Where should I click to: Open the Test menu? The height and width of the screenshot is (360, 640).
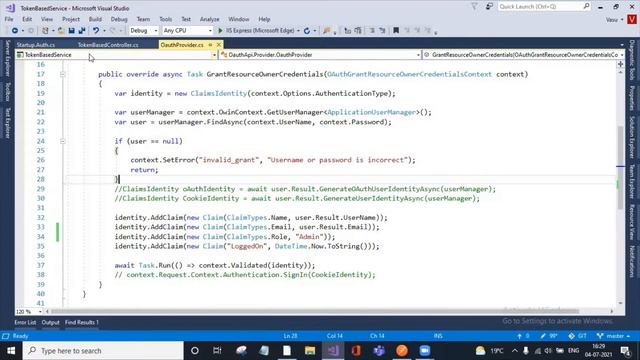186,19
